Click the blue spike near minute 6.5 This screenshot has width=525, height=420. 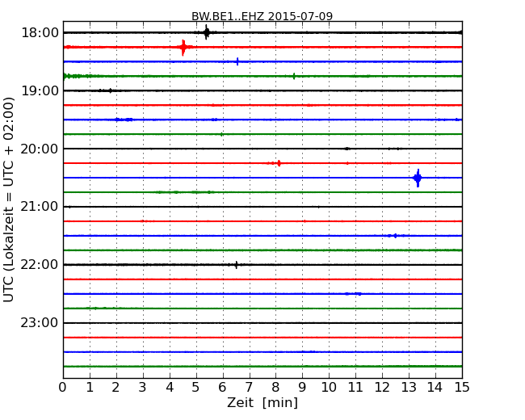coord(237,61)
